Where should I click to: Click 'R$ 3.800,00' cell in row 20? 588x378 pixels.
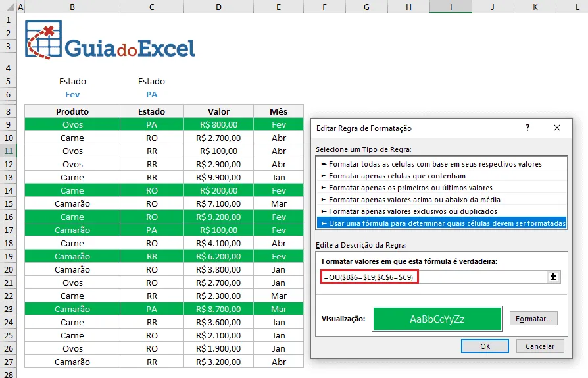[x=218, y=269]
